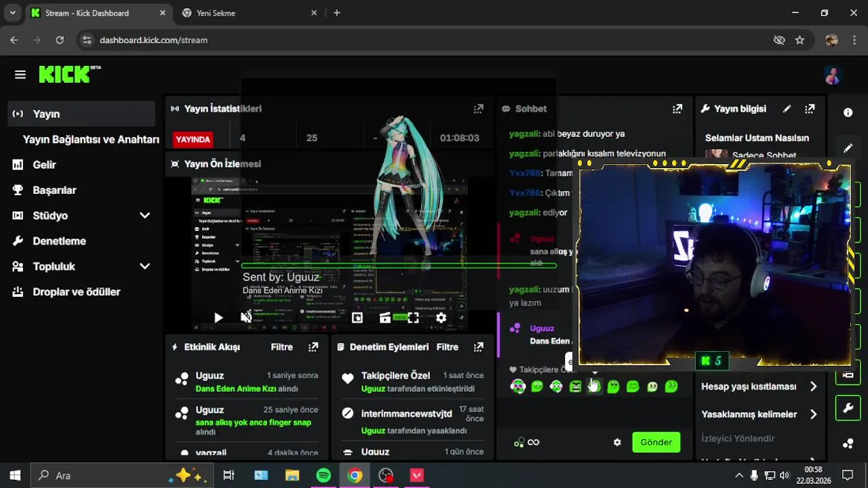Click the channel points icon in right sidebar
This screenshot has height=488, width=868.
pyautogui.click(x=848, y=444)
